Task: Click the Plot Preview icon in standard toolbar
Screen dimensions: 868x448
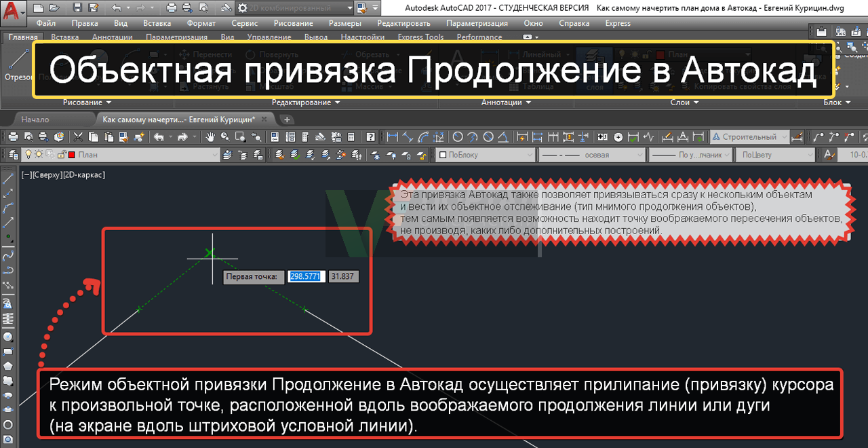Action: click(28, 136)
